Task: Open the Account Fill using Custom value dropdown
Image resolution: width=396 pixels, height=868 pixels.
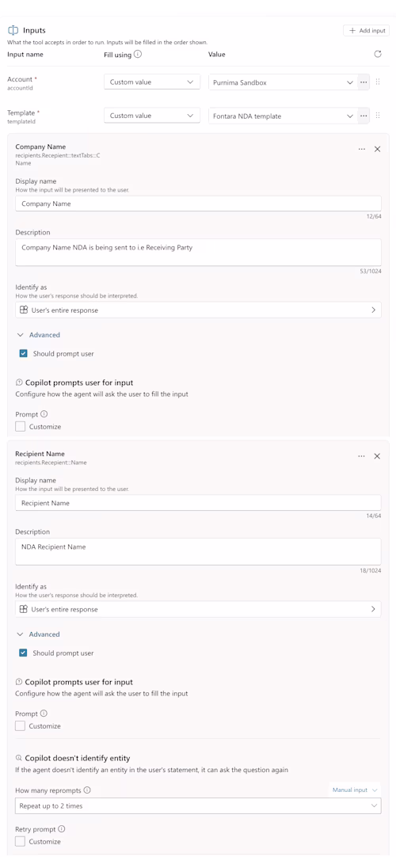Action: click(x=152, y=82)
